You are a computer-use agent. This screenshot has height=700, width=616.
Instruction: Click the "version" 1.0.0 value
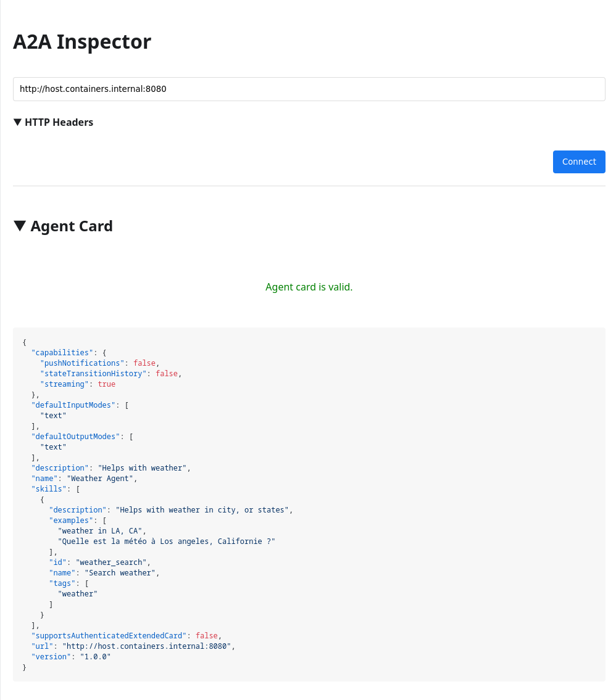(96, 657)
